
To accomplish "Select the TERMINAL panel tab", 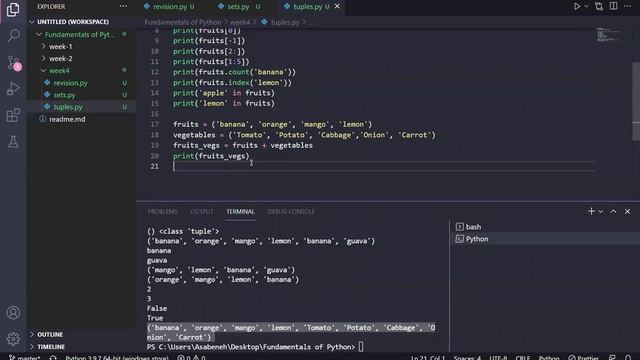I will pos(240,211).
